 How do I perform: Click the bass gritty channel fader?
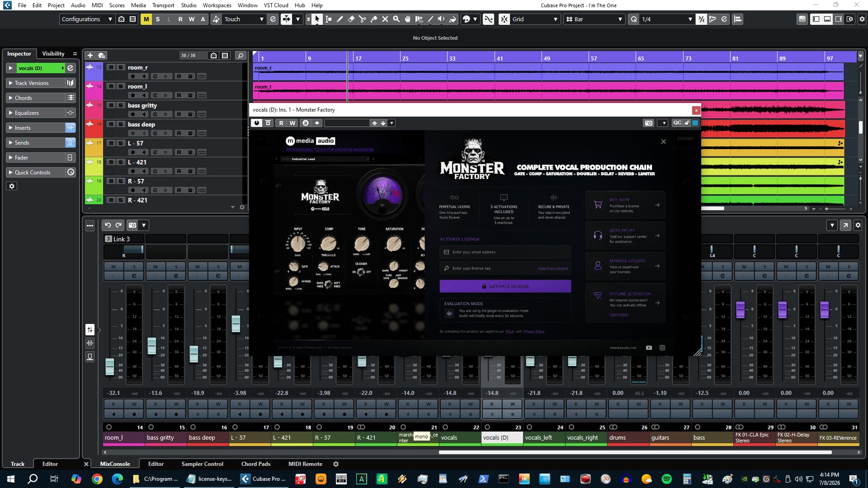(152, 346)
